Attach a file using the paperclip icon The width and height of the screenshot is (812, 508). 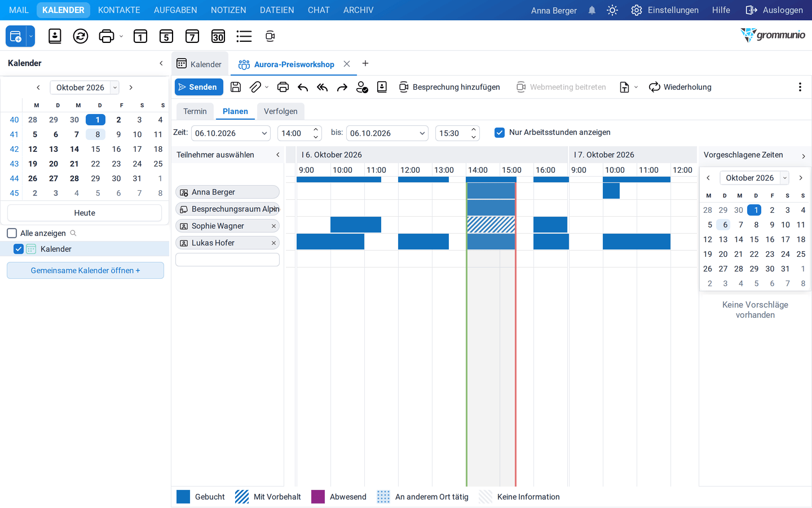255,87
